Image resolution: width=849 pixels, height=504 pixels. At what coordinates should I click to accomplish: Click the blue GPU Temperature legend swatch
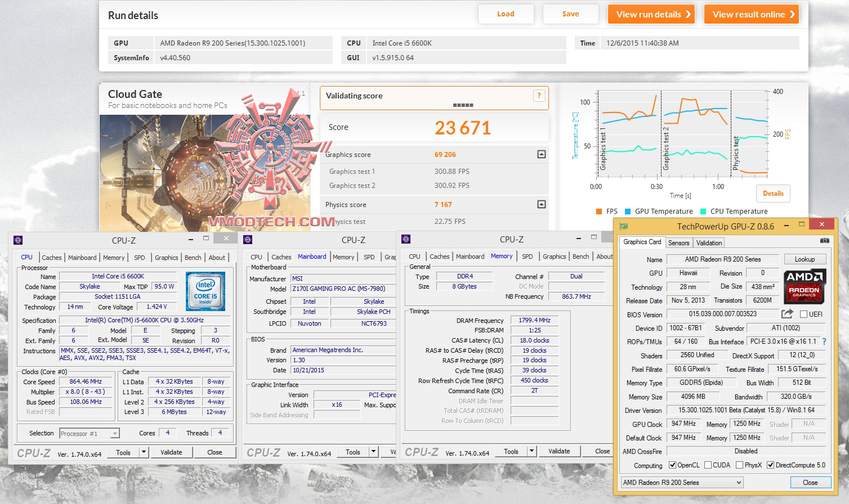628,211
